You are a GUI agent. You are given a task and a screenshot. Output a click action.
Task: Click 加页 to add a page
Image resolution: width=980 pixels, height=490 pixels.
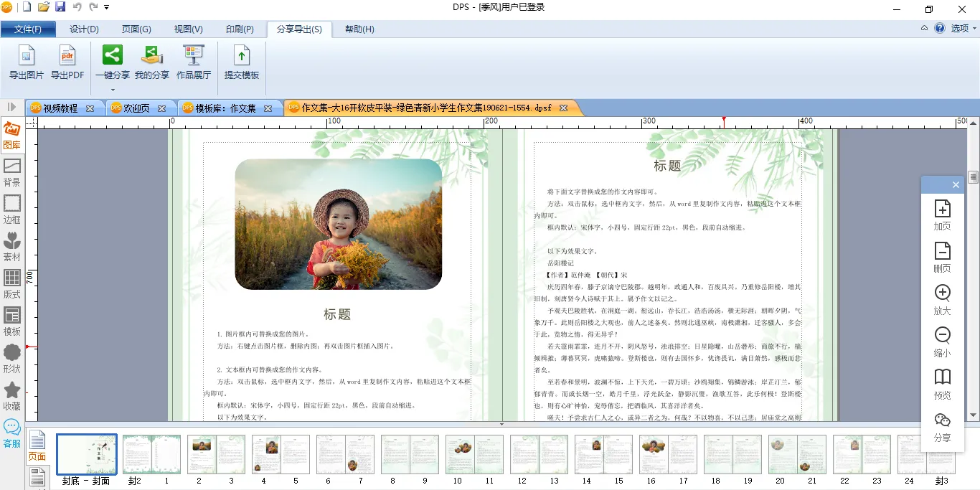tap(942, 215)
